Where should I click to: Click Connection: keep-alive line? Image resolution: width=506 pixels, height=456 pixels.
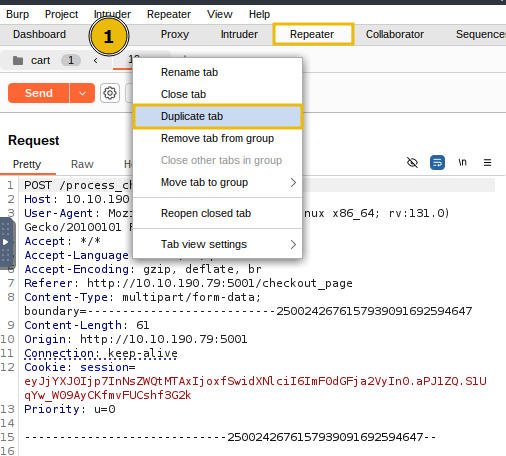click(101, 353)
